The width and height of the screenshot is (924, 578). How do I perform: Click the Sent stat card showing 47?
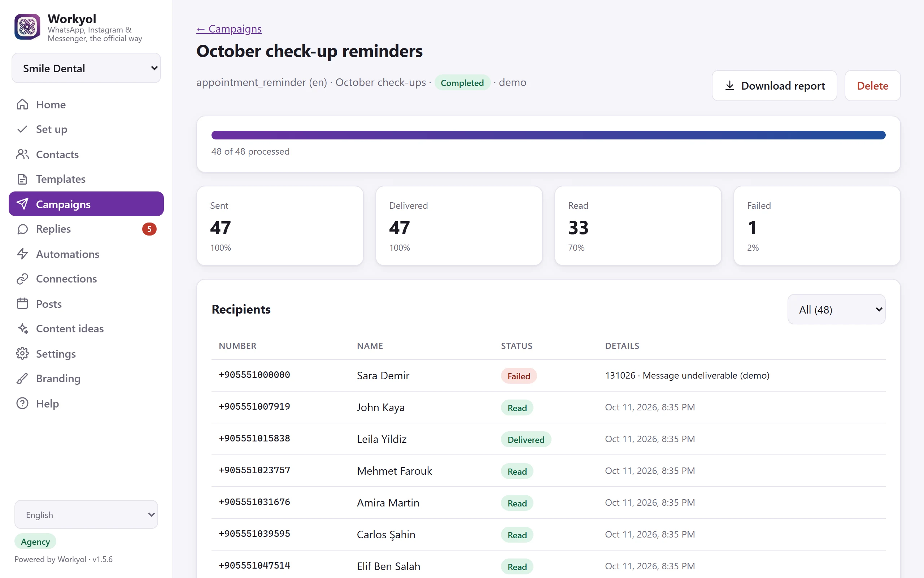coord(280,225)
